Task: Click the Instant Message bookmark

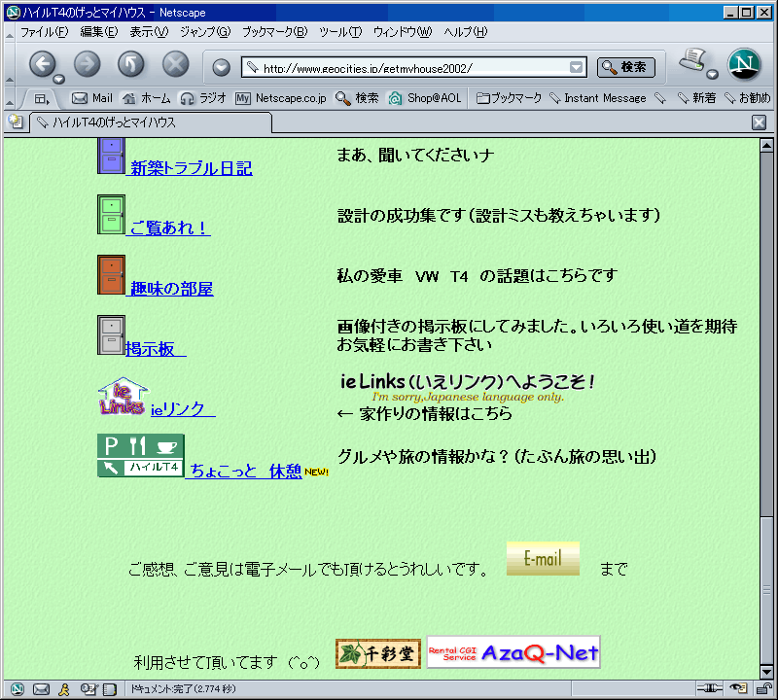Action: (x=598, y=98)
